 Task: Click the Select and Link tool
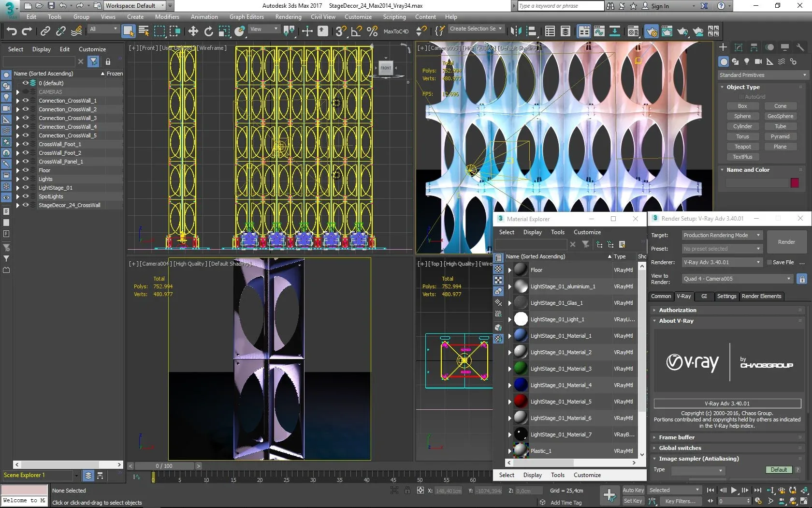pyautogui.click(x=45, y=31)
